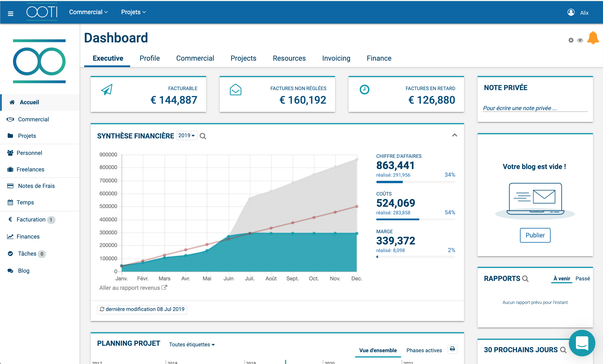Viewport: 603px width, 364px height.
Task: Switch to the Invoicing tab
Action: [x=336, y=58]
